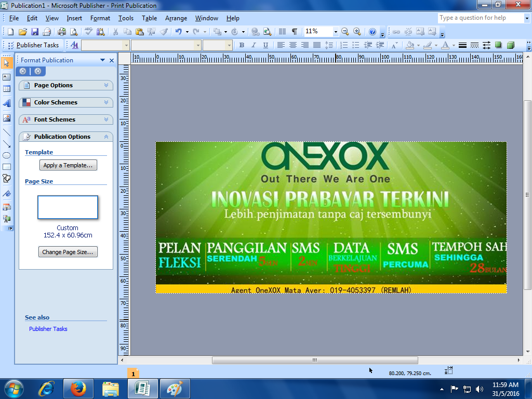Click Publisher Tasks toolbar button

33,45
